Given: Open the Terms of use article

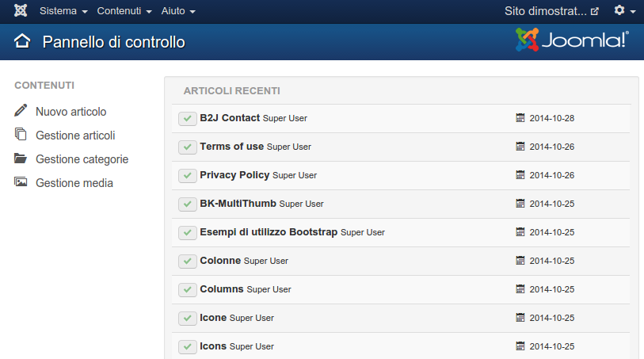Looking at the screenshot, I should [231, 147].
